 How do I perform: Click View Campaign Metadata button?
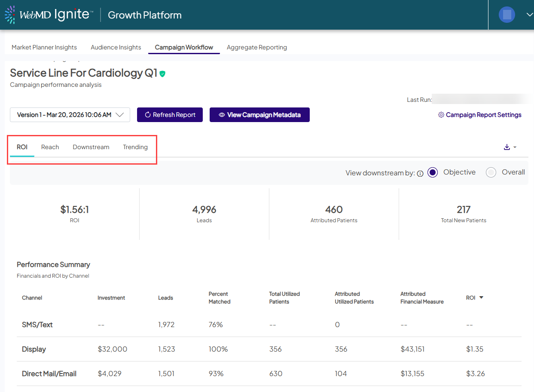pos(259,115)
